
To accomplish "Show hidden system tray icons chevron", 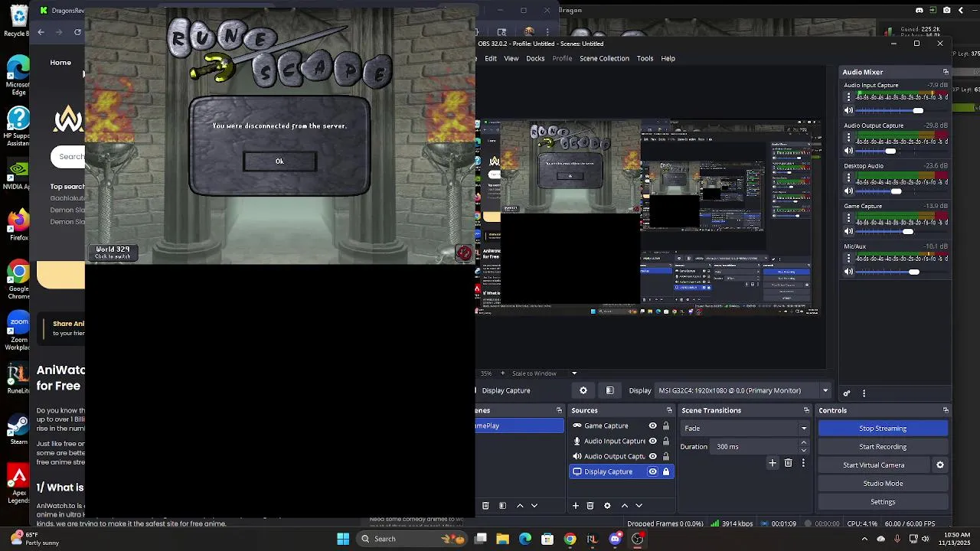I will tap(864, 539).
